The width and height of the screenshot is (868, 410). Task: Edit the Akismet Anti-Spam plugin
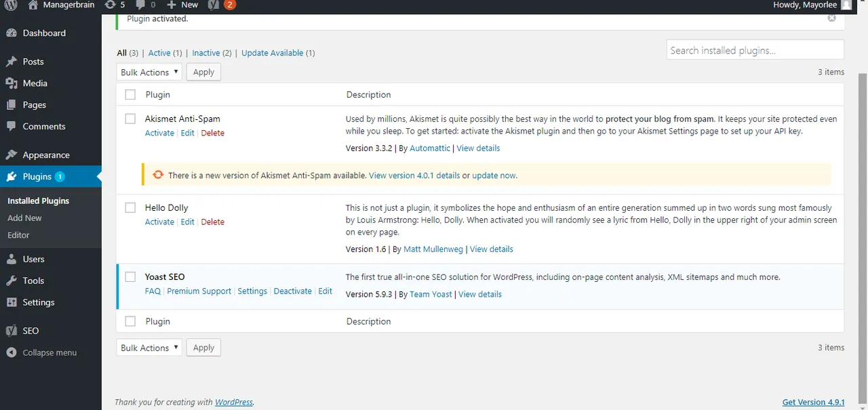(187, 133)
